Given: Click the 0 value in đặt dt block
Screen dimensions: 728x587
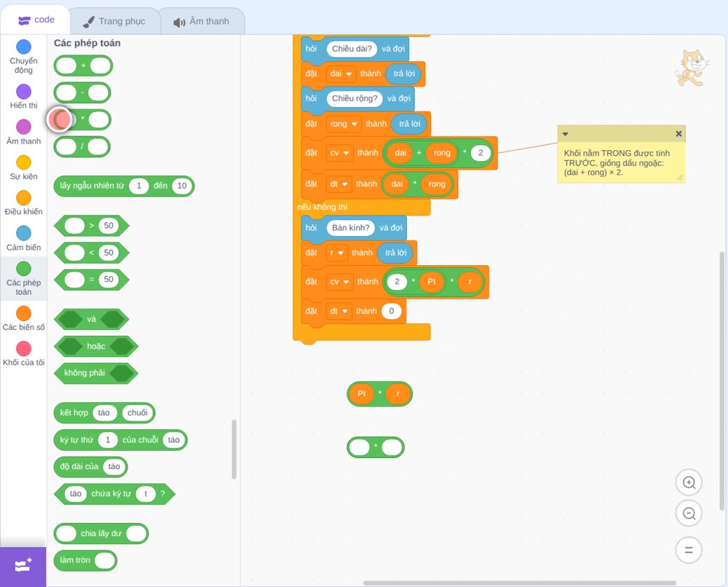Looking at the screenshot, I should pyautogui.click(x=392, y=311).
